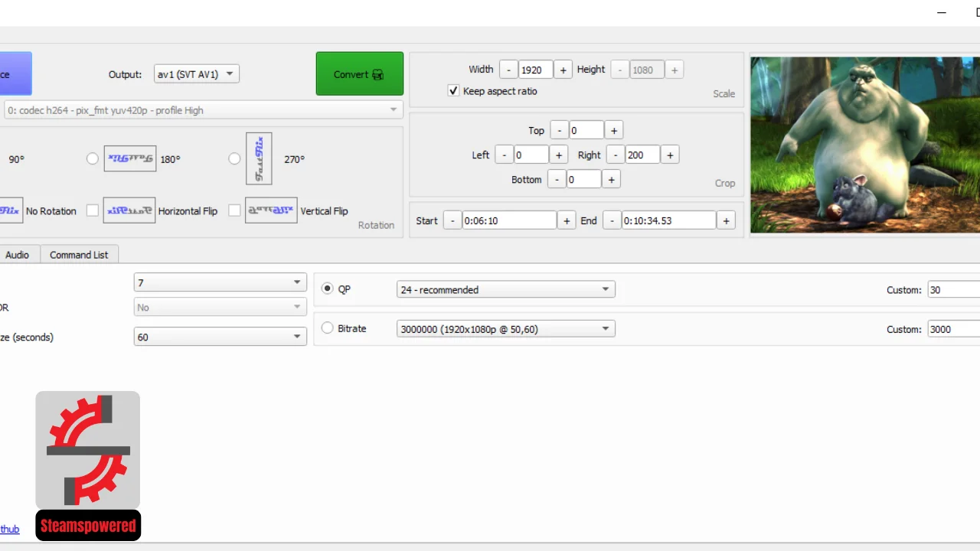Click the 180° upside-down FastFlix preview icon
The height and width of the screenshot is (551, 980).
(130, 158)
